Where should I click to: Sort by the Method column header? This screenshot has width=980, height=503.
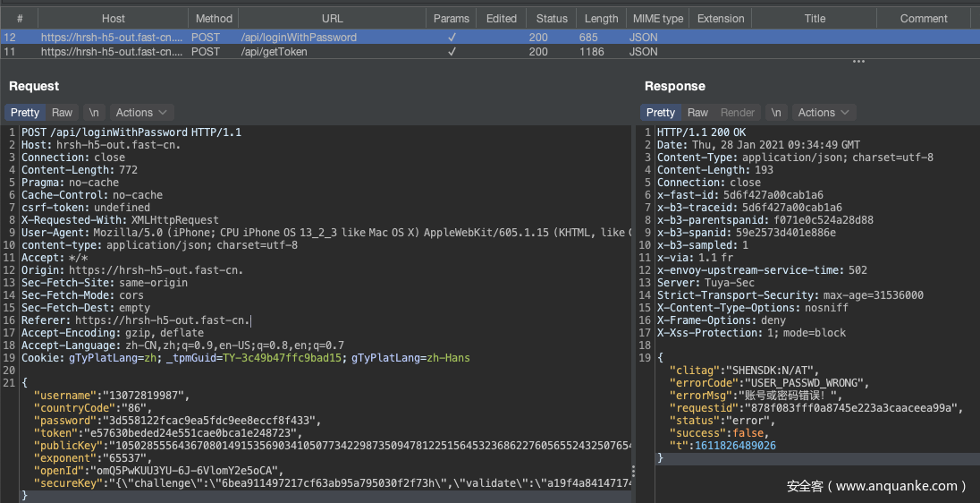coord(214,19)
